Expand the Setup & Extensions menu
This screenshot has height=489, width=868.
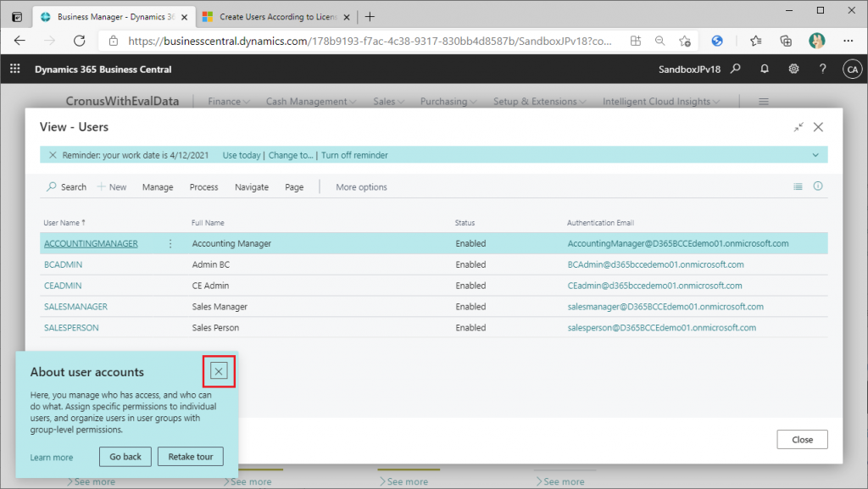[x=540, y=101]
